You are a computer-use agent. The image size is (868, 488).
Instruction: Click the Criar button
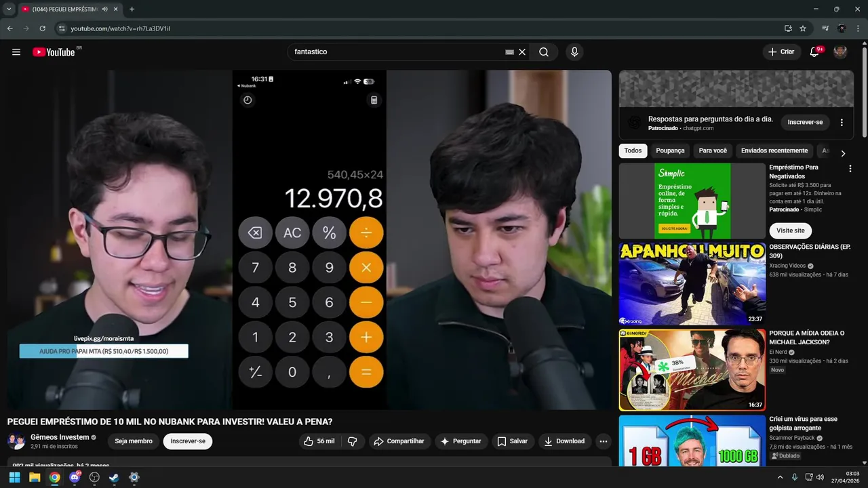(781, 52)
